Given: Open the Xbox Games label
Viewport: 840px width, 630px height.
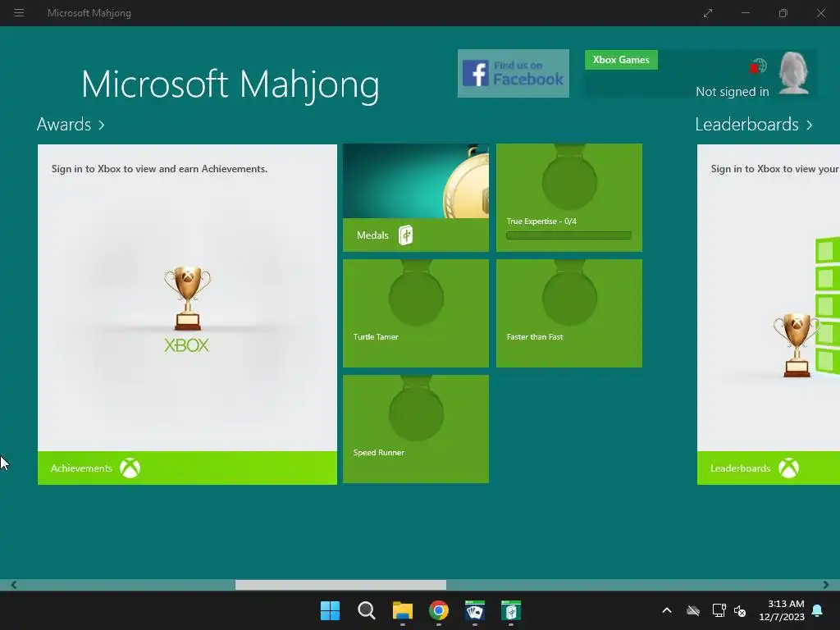Looking at the screenshot, I should [x=621, y=60].
